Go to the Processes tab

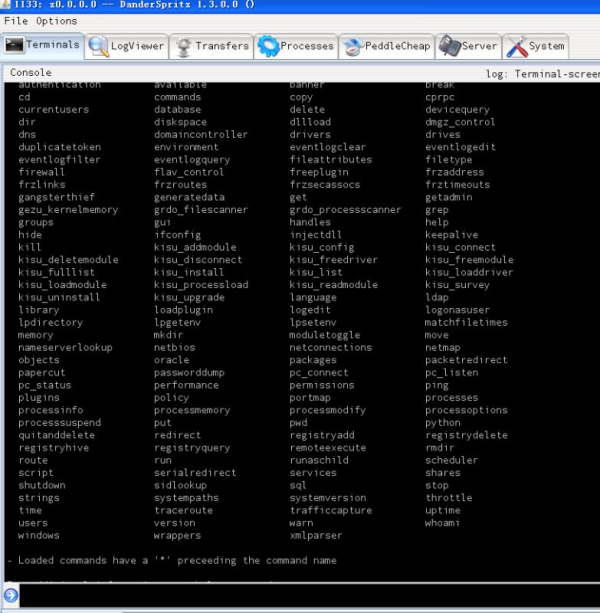(x=307, y=46)
